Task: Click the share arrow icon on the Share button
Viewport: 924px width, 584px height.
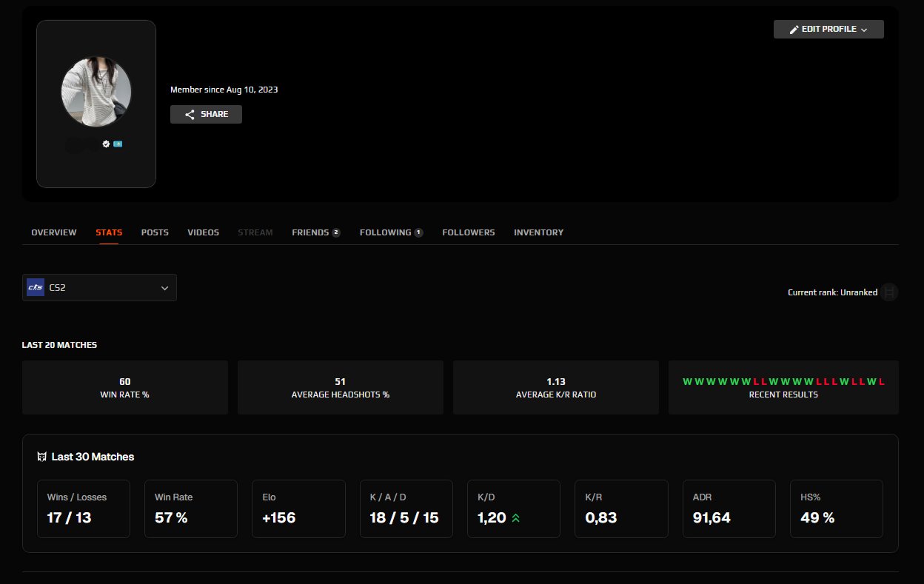Action: (x=191, y=114)
